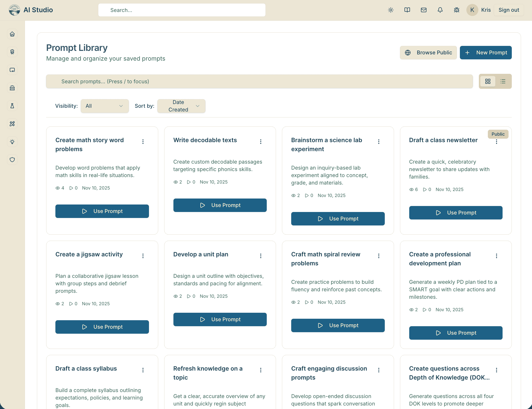Viewport: 532px width, 409px height.
Task: Click the school building icon in the sidebar
Action: 12,88
